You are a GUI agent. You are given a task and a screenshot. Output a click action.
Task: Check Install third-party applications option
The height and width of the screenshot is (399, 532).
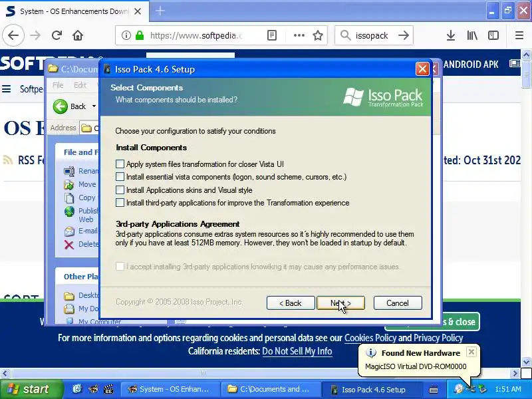120,203
